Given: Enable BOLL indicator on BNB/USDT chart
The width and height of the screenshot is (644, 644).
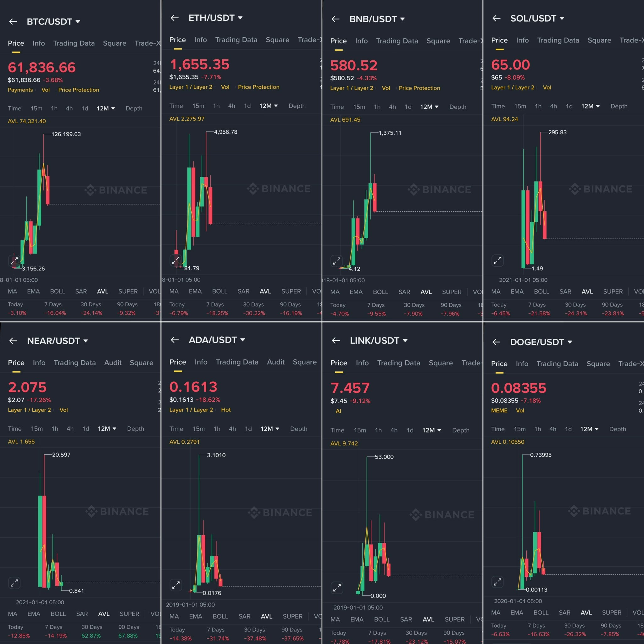Looking at the screenshot, I should [380, 292].
